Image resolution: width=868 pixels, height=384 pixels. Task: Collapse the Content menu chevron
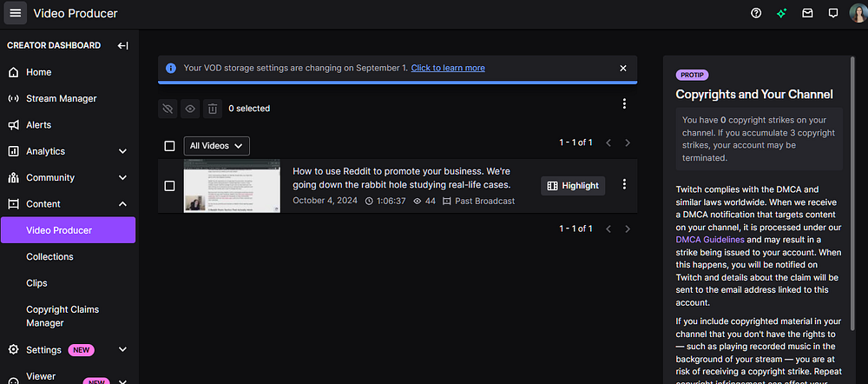tap(123, 204)
